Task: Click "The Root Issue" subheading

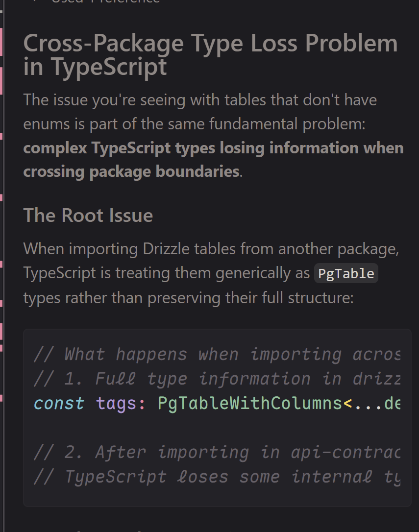Action: click(88, 216)
